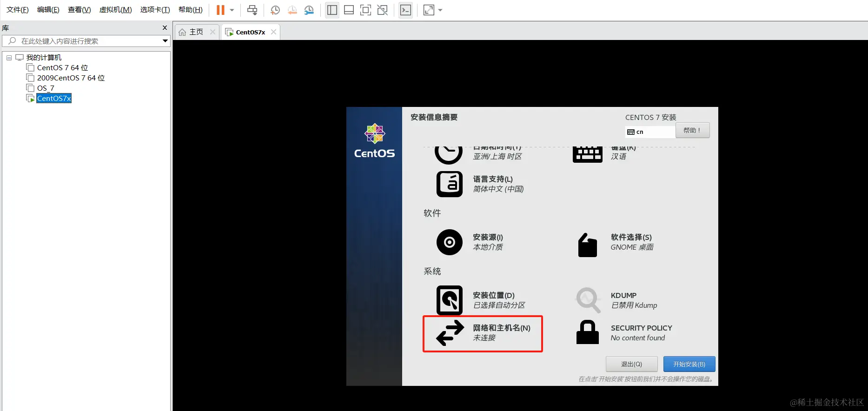This screenshot has width=868, height=411.
Task: Open KDUMP magnifier icon
Action: coord(588,300)
